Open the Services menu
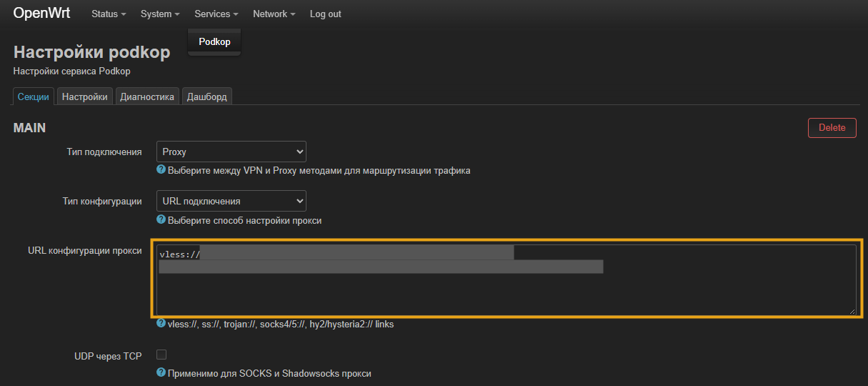The image size is (868, 386). [x=216, y=14]
